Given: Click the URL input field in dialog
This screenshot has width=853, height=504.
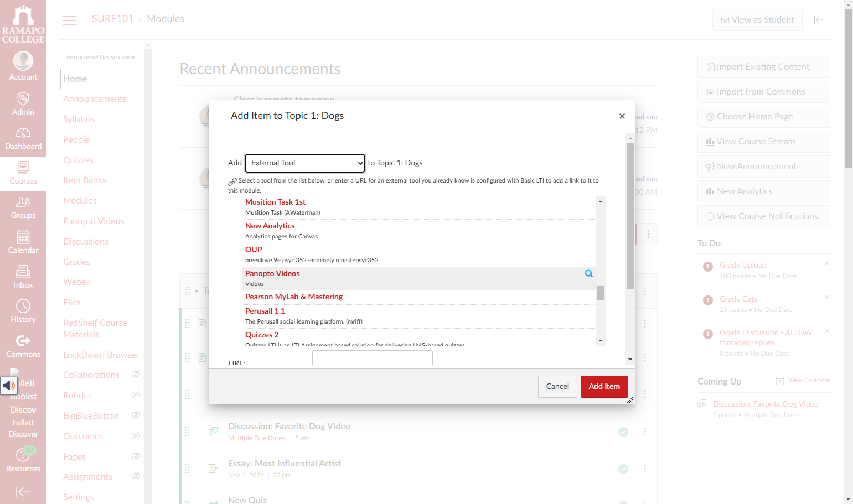Looking at the screenshot, I should [x=373, y=358].
